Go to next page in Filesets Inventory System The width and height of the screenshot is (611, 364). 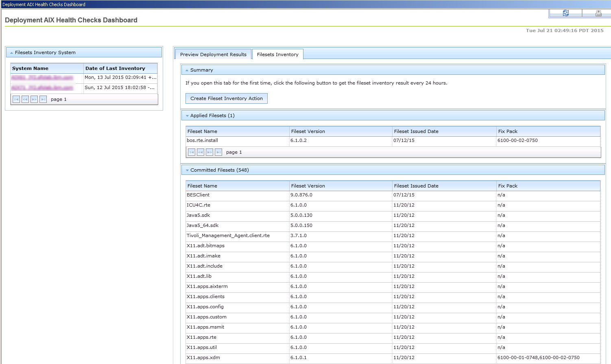point(34,99)
